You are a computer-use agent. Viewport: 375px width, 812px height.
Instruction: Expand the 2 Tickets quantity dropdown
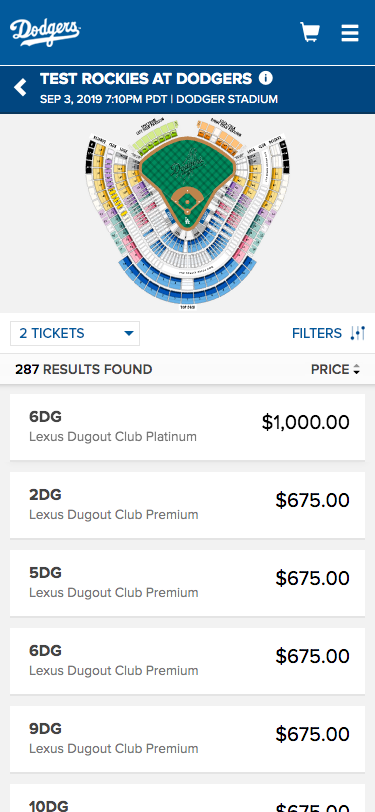pos(75,333)
